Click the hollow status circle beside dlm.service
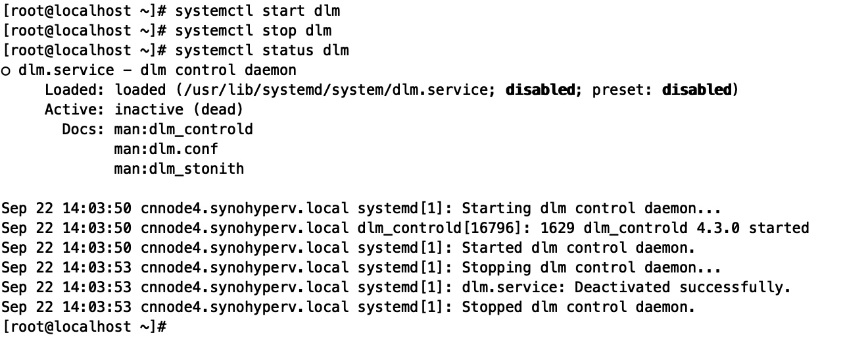 pyautogui.click(x=6, y=70)
